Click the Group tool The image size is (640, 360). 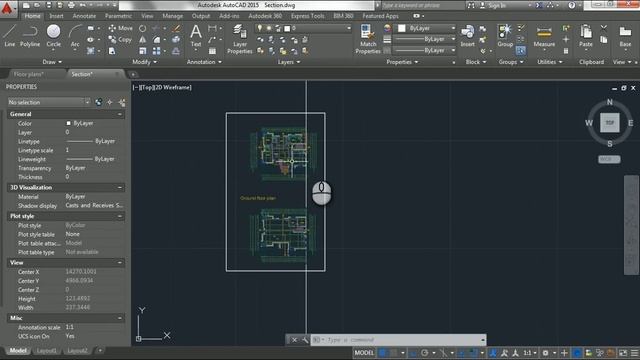click(x=505, y=36)
